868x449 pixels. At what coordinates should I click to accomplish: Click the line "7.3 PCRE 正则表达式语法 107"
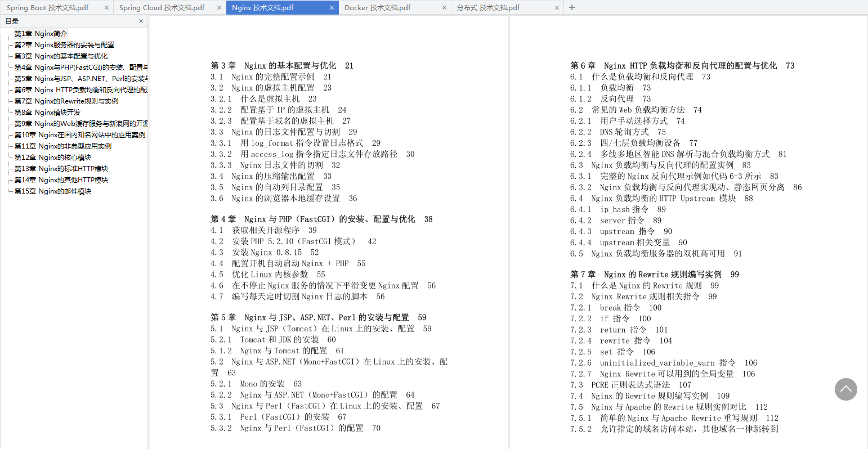[630, 385]
